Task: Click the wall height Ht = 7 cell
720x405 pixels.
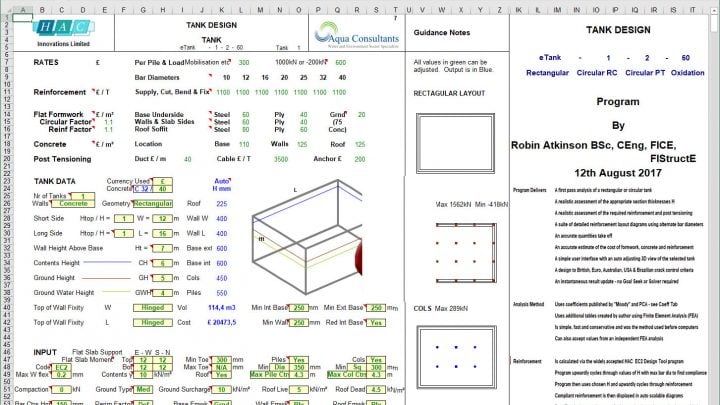Action: [163, 248]
